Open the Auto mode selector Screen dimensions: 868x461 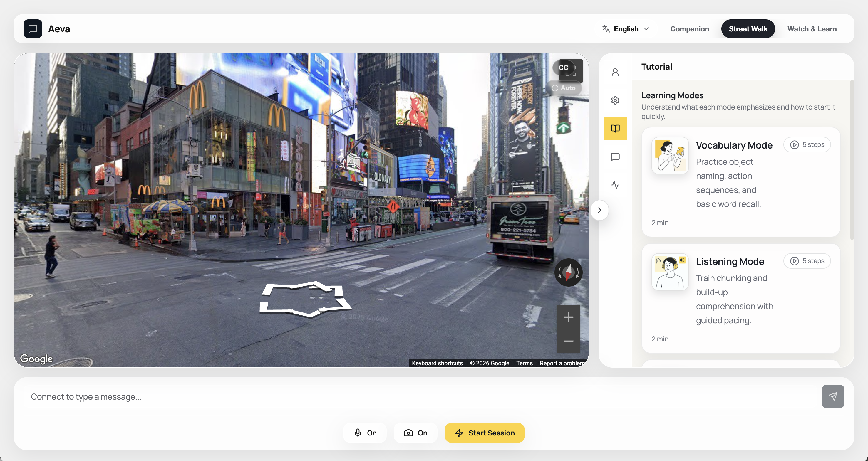pyautogui.click(x=564, y=88)
